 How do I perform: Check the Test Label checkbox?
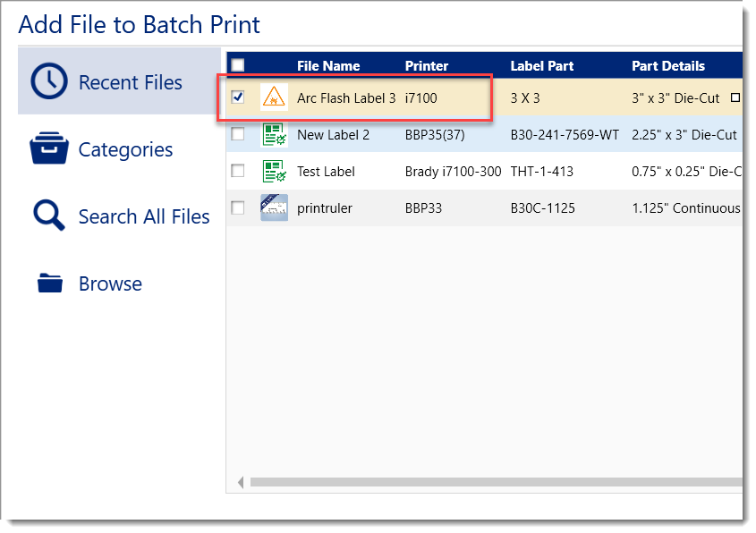(238, 171)
